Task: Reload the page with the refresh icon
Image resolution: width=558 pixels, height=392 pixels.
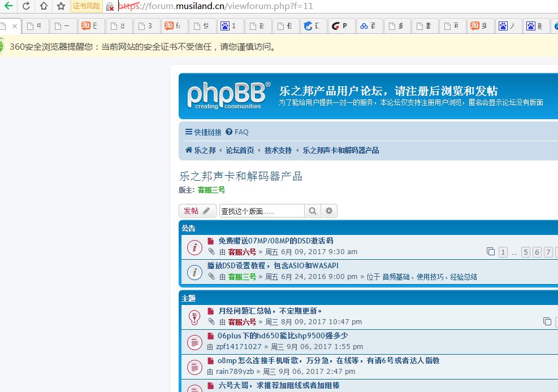Action: pyautogui.click(x=25, y=6)
